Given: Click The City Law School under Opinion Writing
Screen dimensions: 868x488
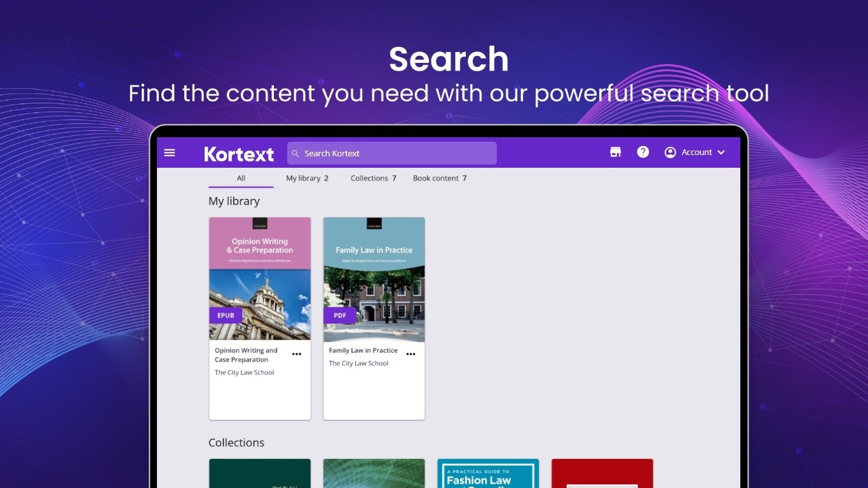Looking at the screenshot, I should click(244, 373).
